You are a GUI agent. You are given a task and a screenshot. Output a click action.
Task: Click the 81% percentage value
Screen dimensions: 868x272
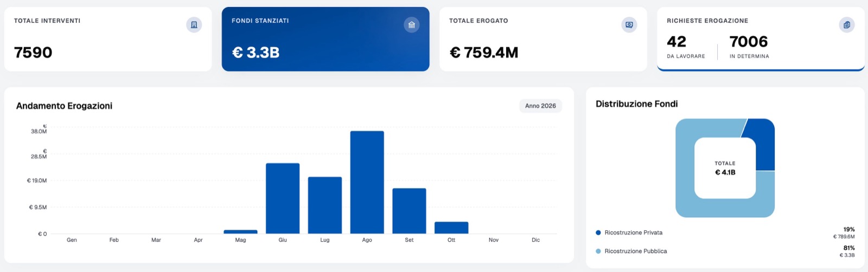point(849,248)
